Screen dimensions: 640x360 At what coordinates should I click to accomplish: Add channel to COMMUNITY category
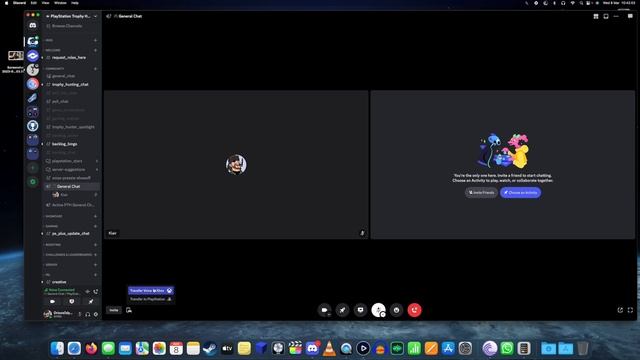(x=96, y=69)
